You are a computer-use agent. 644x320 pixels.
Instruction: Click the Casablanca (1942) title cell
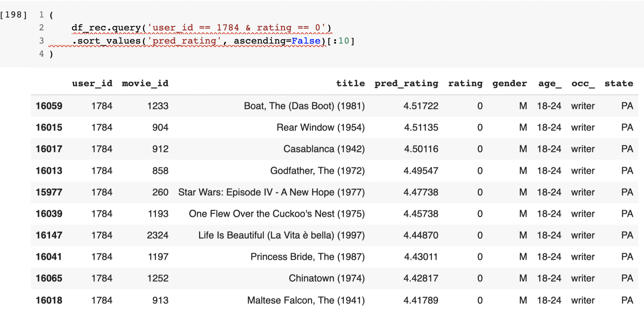click(324, 149)
